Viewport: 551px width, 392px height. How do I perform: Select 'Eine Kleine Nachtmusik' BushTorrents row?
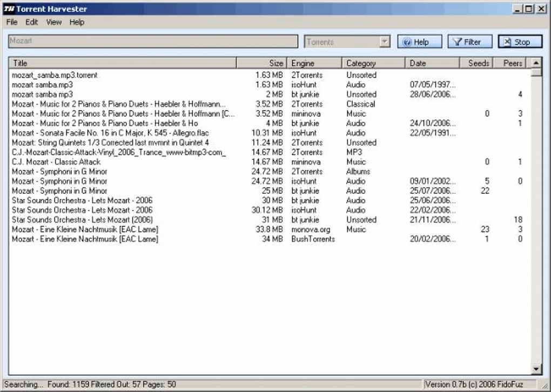[270, 239]
